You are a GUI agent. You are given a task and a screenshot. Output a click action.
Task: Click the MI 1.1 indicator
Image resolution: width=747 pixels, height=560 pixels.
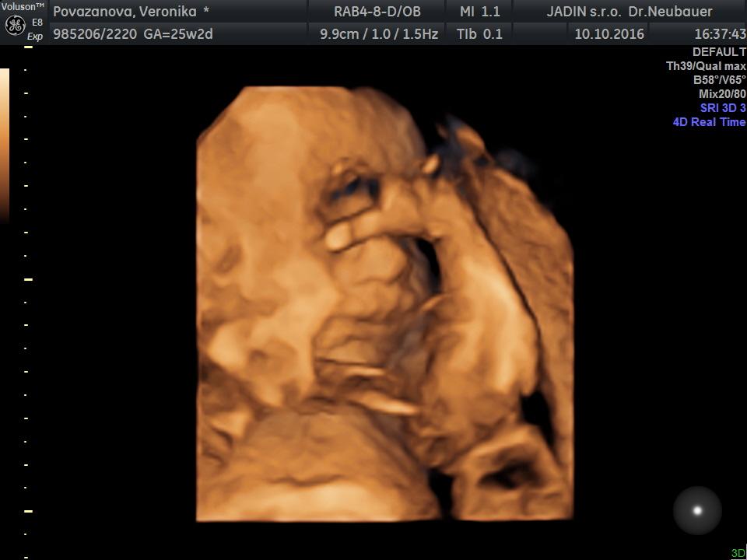(480, 12)
